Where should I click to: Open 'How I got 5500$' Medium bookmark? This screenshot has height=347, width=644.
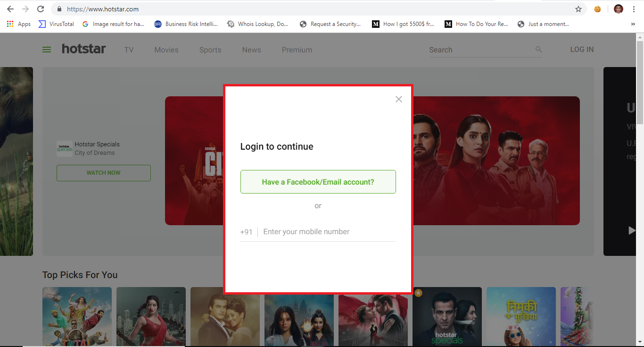pyautogui.click(x=403, y=24)
